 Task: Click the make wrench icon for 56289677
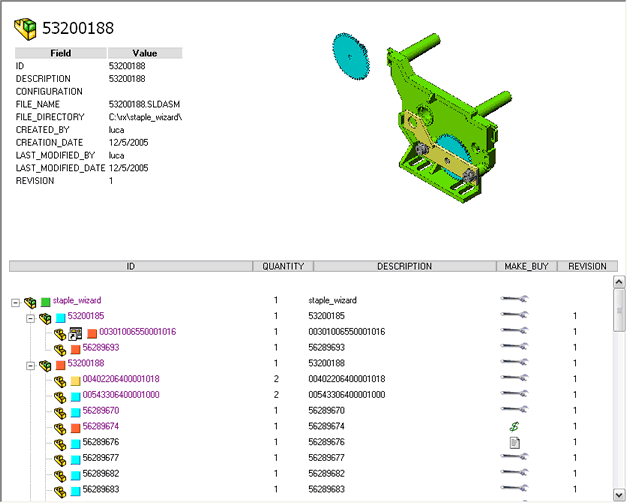click(x=514, y=456)
